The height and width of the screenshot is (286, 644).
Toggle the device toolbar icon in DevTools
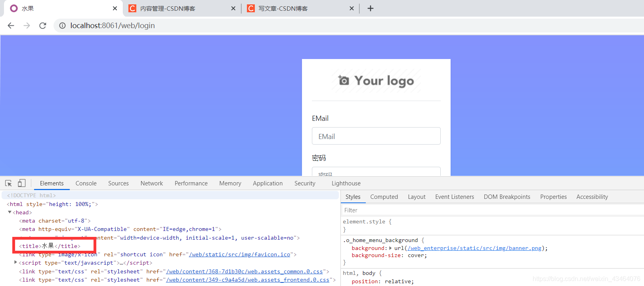tap(22, 183)
